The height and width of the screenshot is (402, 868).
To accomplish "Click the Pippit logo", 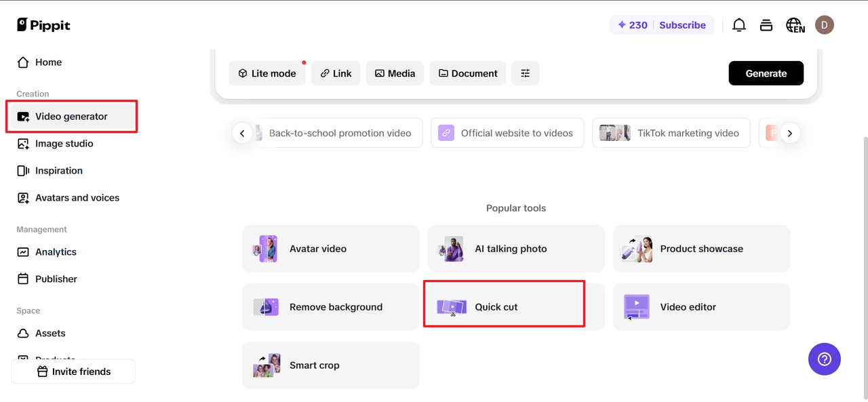I will 44,25.
